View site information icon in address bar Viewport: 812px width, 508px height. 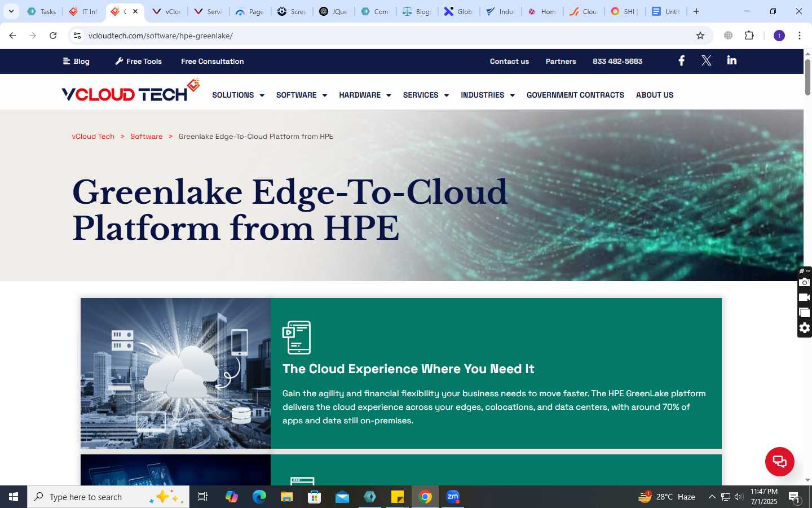77,36
